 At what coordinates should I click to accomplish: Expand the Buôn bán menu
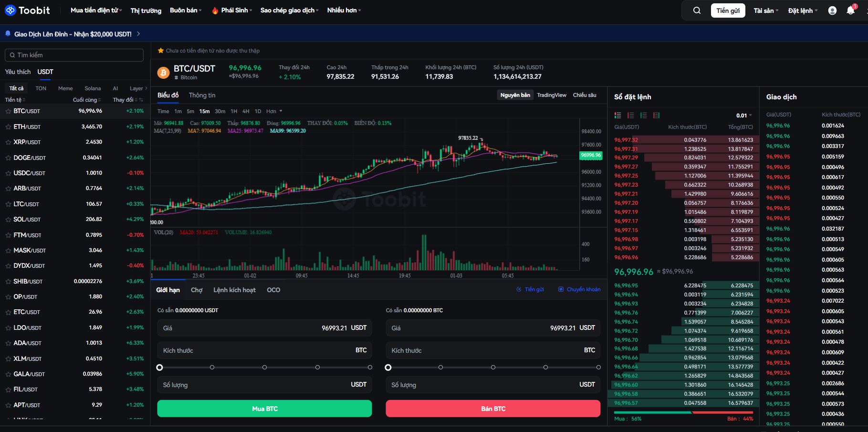click(x=186, y=10)
